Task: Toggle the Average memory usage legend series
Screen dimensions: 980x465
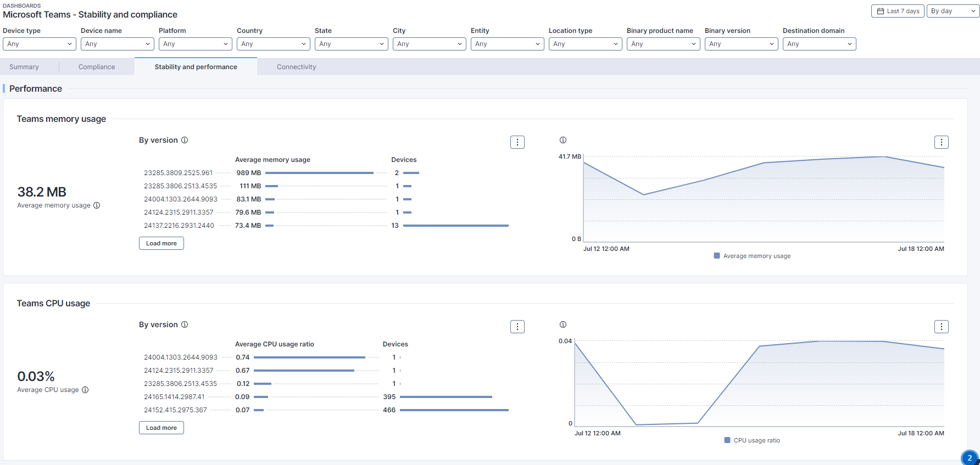Action: click(x=752, y=256)
